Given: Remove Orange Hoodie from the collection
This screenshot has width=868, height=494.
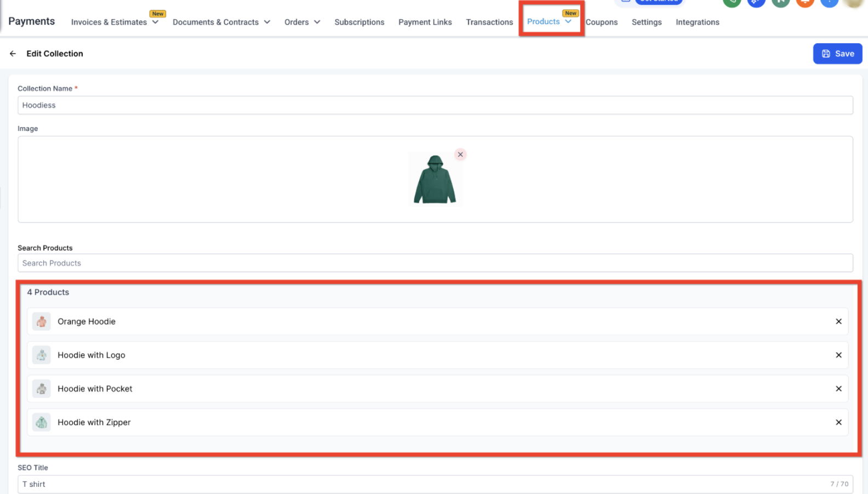Looking at the screenshot, I should (838, 321).
